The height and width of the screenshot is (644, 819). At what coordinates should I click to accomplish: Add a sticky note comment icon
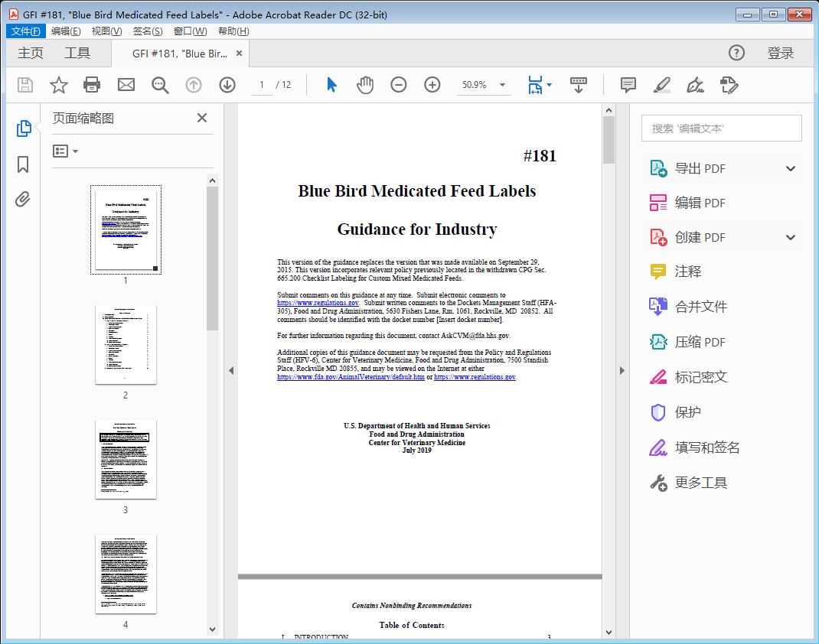point(628,85)
